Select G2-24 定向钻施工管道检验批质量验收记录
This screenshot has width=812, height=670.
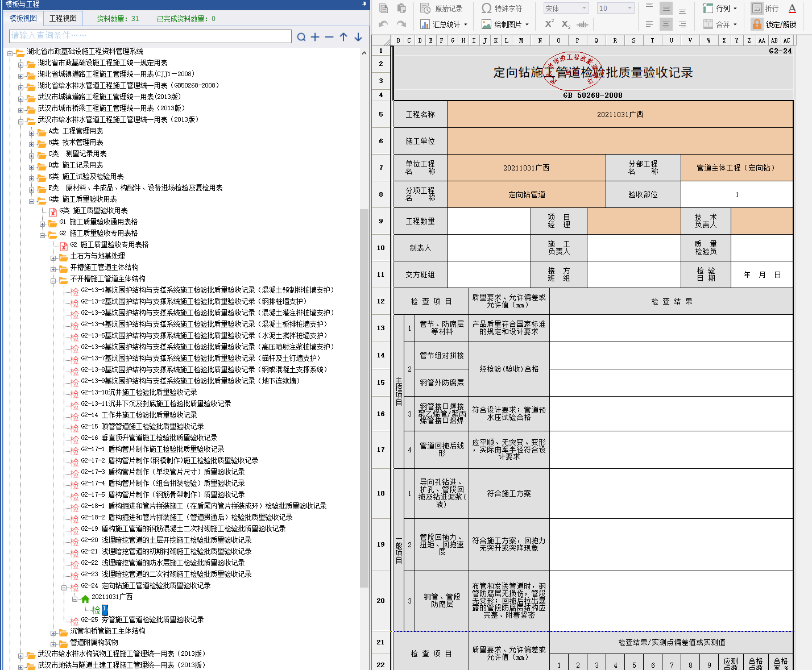click(146, 586)
